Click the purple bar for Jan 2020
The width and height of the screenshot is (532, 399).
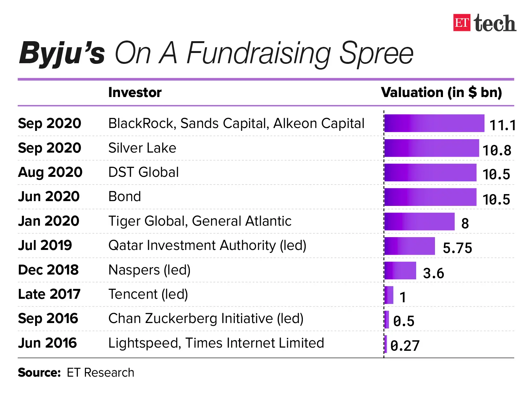pos(419,222)
